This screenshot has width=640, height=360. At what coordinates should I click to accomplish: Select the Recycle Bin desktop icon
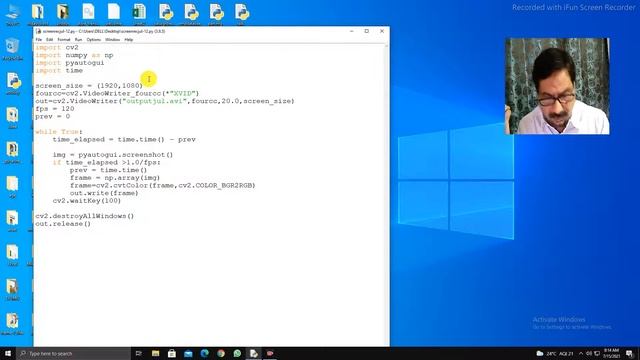(12, 49)
